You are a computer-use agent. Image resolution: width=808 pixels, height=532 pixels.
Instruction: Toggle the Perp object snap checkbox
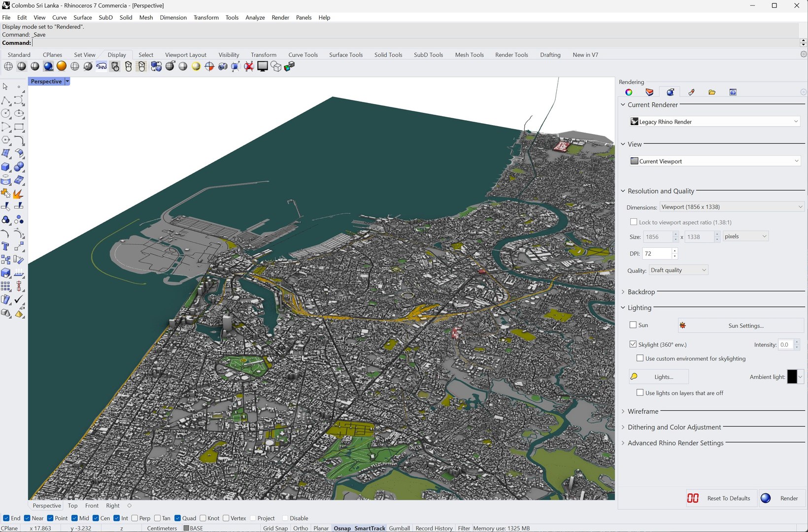click(x=135, y=518)
